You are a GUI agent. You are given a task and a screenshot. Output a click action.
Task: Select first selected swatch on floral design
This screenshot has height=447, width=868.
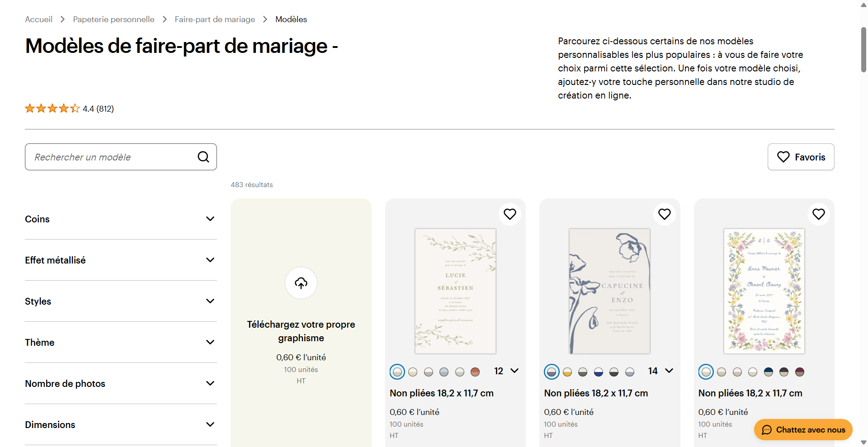pos(706,372)
